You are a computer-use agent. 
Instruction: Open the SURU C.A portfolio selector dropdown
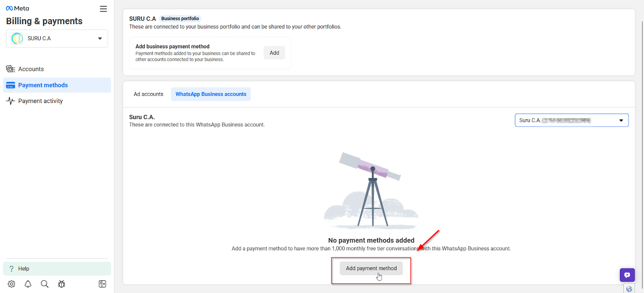pyautogui.click(x=57, y=39)
